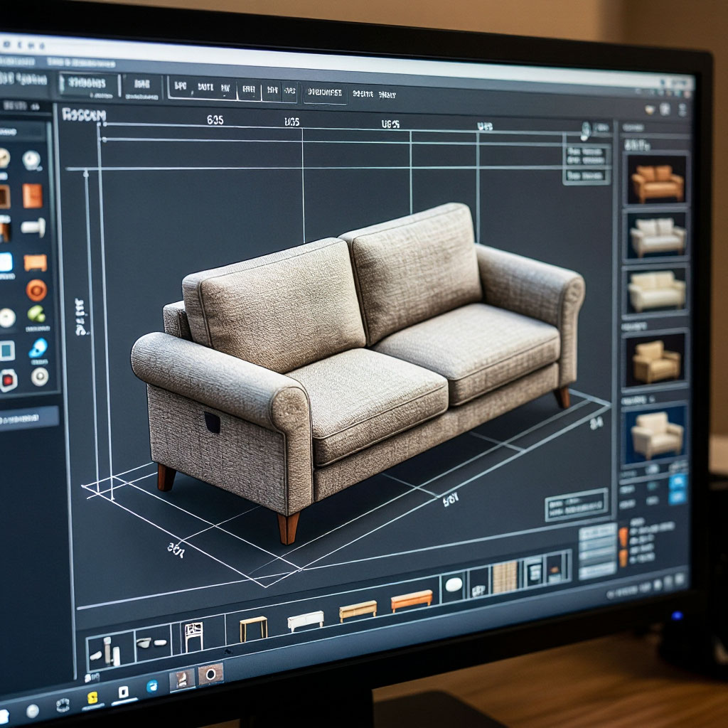Choose the white cylinder roll icon

click(33, 227)
